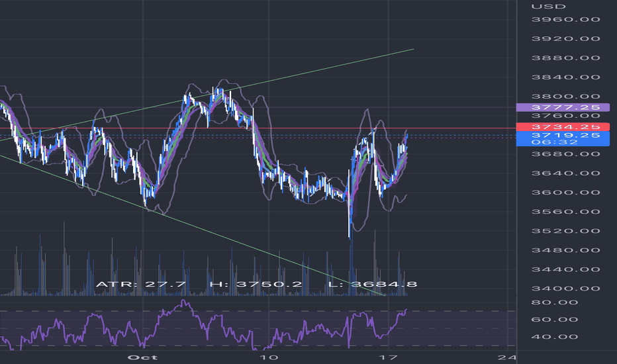Click the 24 date label on time axis
Image resolution: width=617 pixels, height=364 pixels.
click(507, 357)
